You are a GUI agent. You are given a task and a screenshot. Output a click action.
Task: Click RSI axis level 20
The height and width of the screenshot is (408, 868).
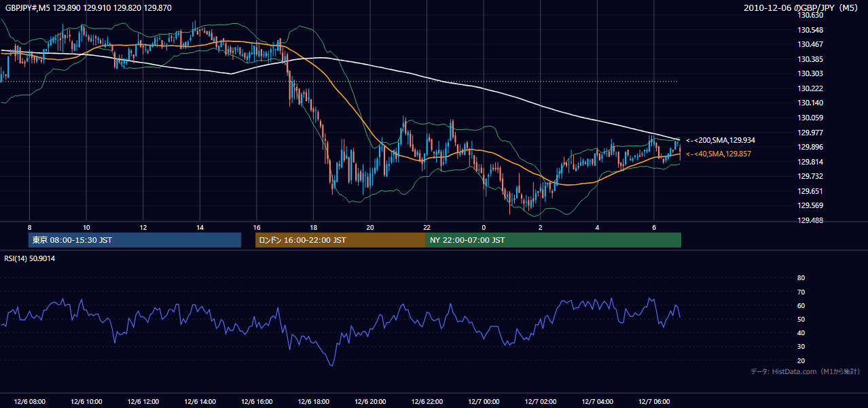point(801,360)
